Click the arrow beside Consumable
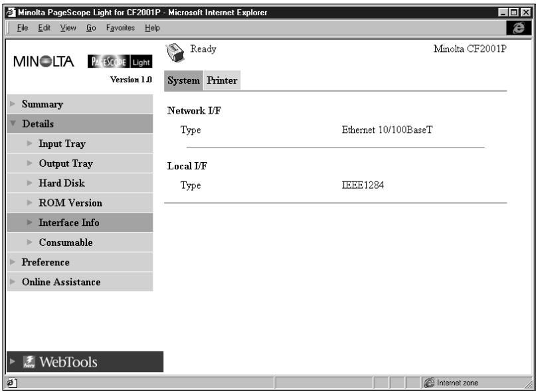The width and height of the screenshot is (536, 392). tap(30, 243)
